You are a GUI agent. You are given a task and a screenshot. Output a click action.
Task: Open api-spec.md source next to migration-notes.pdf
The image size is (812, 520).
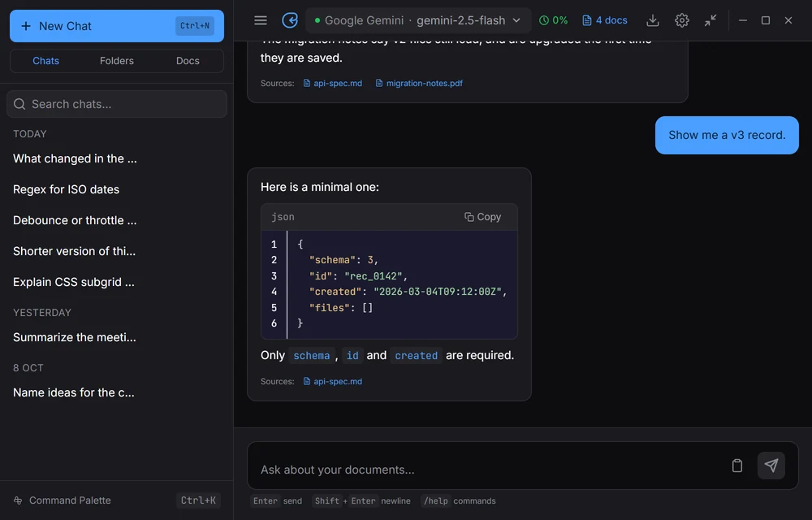(332, 83)
